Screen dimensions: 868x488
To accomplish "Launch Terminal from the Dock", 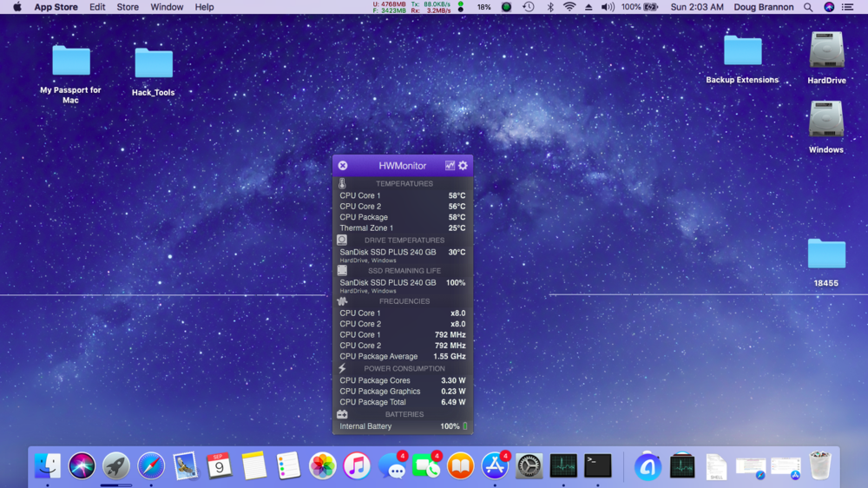I will (x=597, y=466).
